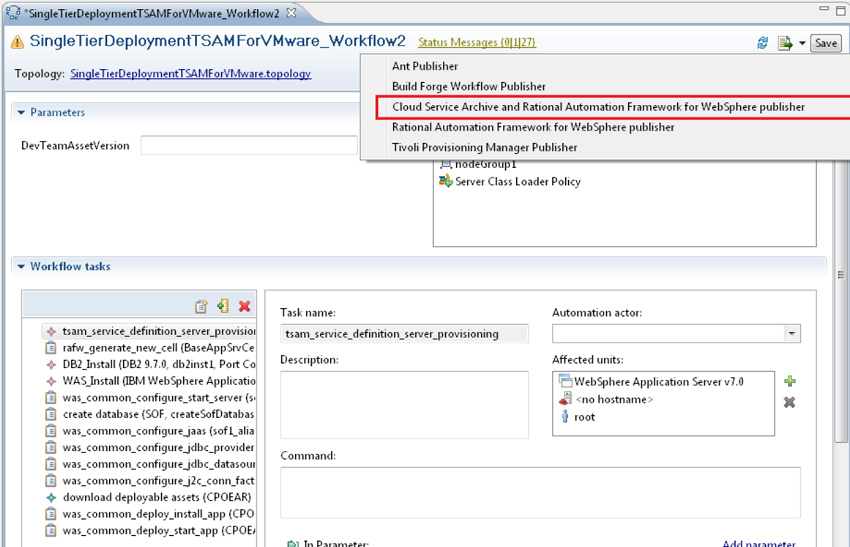Click the root user icon
This screenshot has width=850, height=547.
[565, 416]
